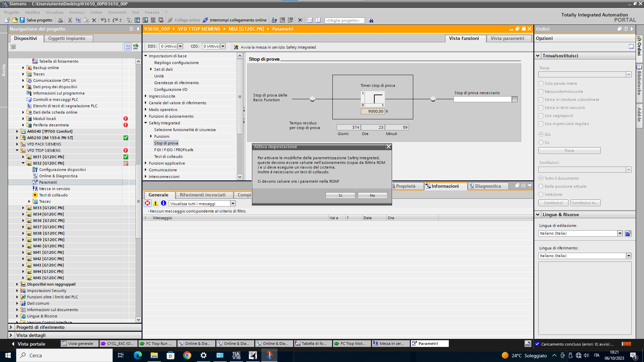
Task: Click the open project icon
Action: click(x=15, y=20)
